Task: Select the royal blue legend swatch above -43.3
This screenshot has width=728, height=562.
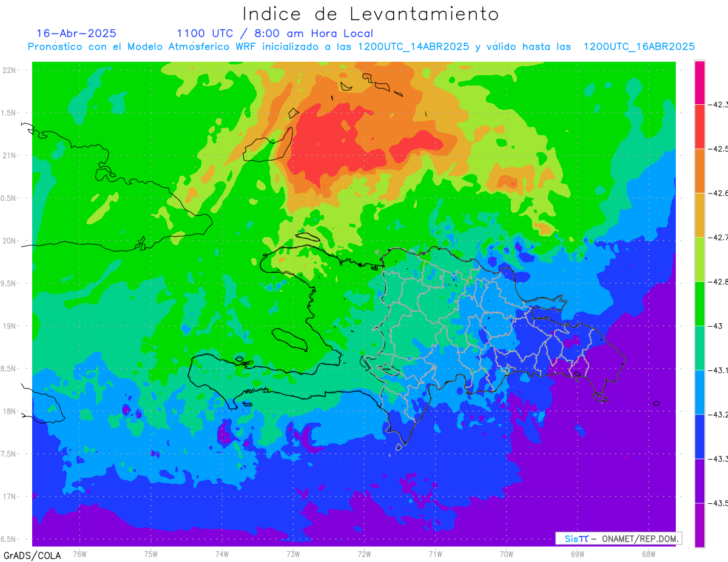Action: (699, 437)
